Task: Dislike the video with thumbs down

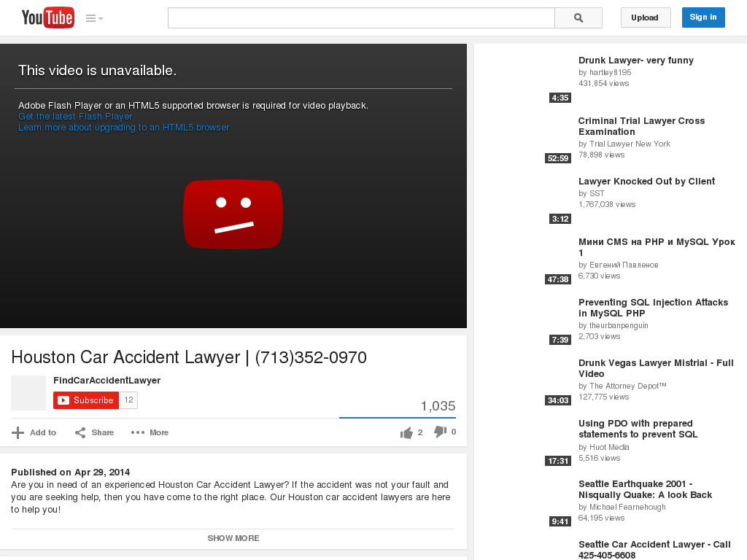Action: pyautogui.click(x=440, y=432)
